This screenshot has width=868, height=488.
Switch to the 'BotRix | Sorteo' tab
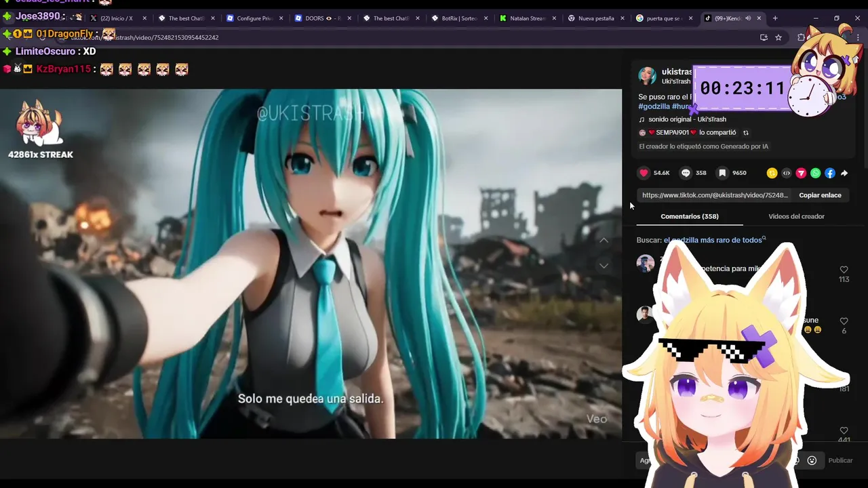460,18
